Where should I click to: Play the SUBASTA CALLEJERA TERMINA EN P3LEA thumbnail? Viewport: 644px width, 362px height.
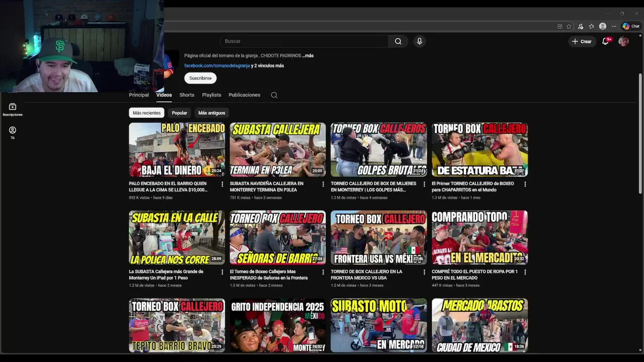point(278,150)
